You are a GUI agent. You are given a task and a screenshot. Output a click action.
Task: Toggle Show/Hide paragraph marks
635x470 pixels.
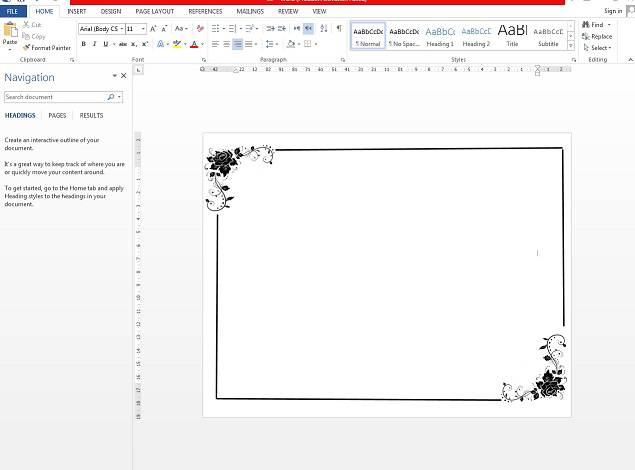click(x=339, y=28)
